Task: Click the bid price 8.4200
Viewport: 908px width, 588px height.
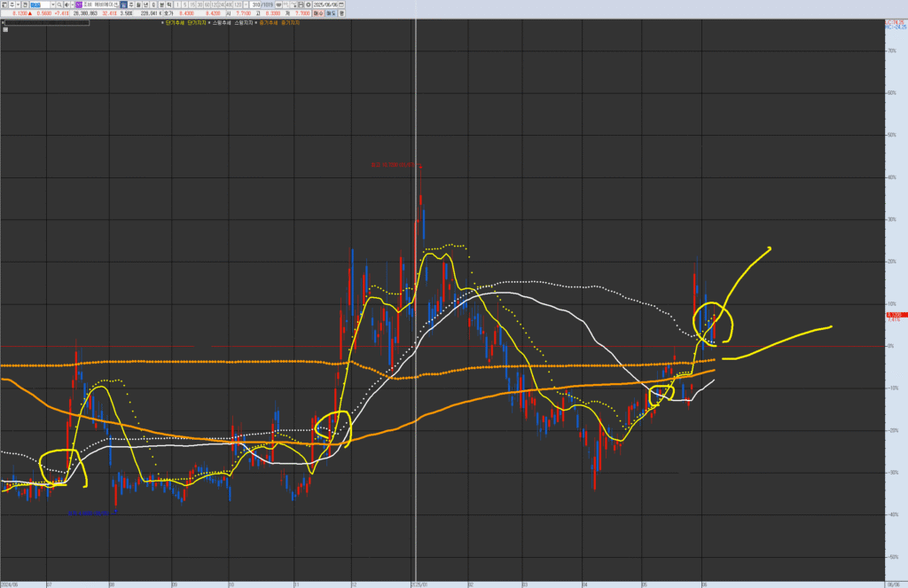Action: pyautogui.click(x=213, y=13)
